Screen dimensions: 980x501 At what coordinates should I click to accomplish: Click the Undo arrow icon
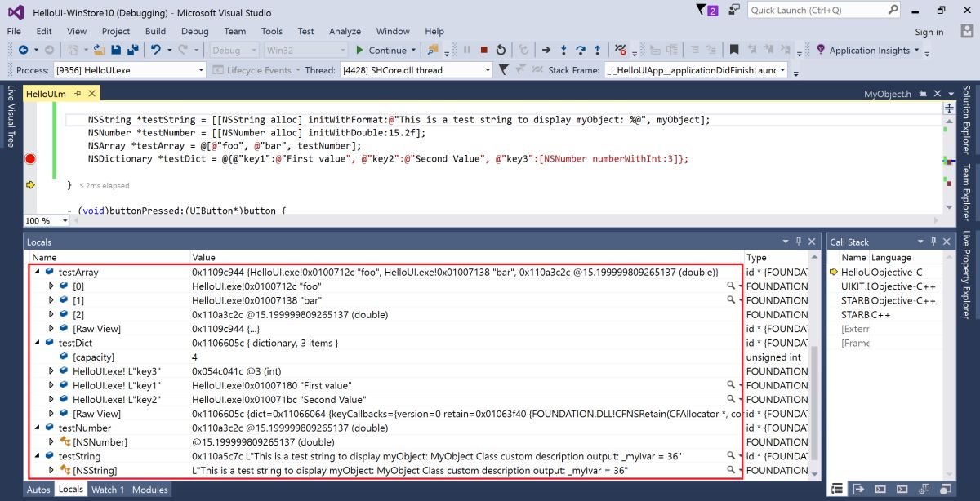156,51
